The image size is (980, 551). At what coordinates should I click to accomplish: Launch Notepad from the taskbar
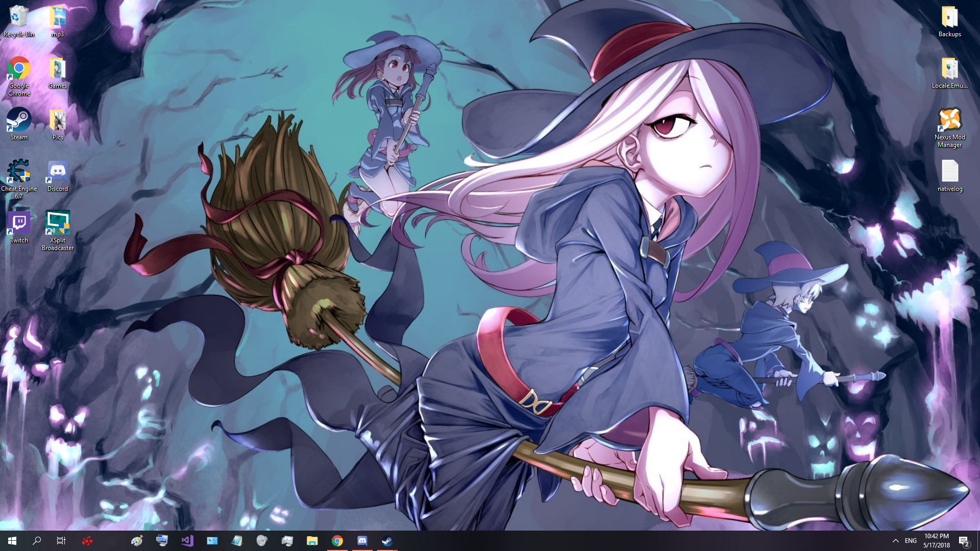tap(237, 541)
